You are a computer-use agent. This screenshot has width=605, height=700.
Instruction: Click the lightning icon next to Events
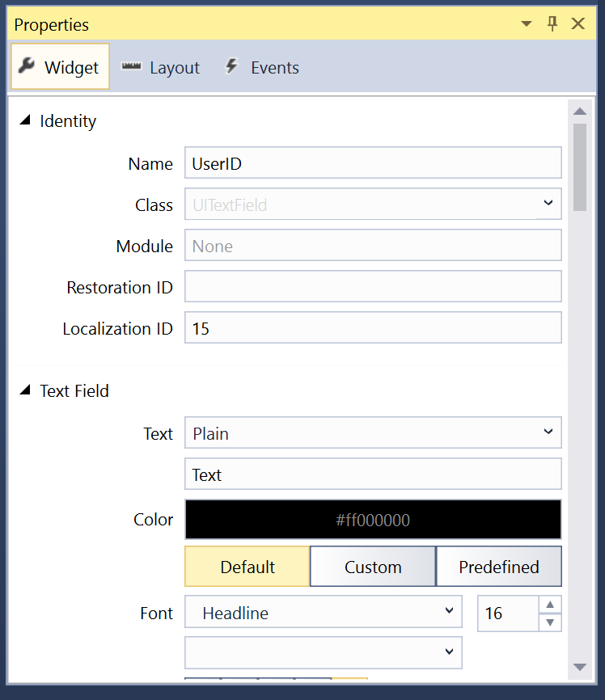pyautogui.click(x=233, y=67)
